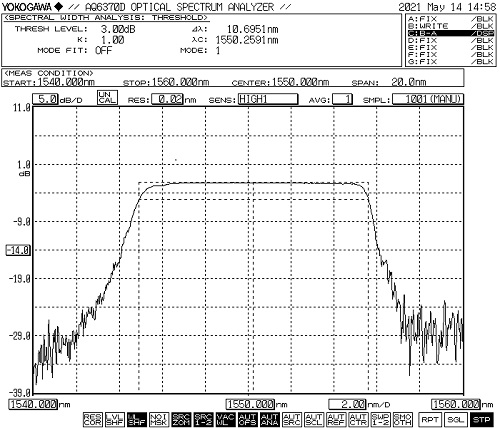Start single sweep with SGL button

pos(456,419)
